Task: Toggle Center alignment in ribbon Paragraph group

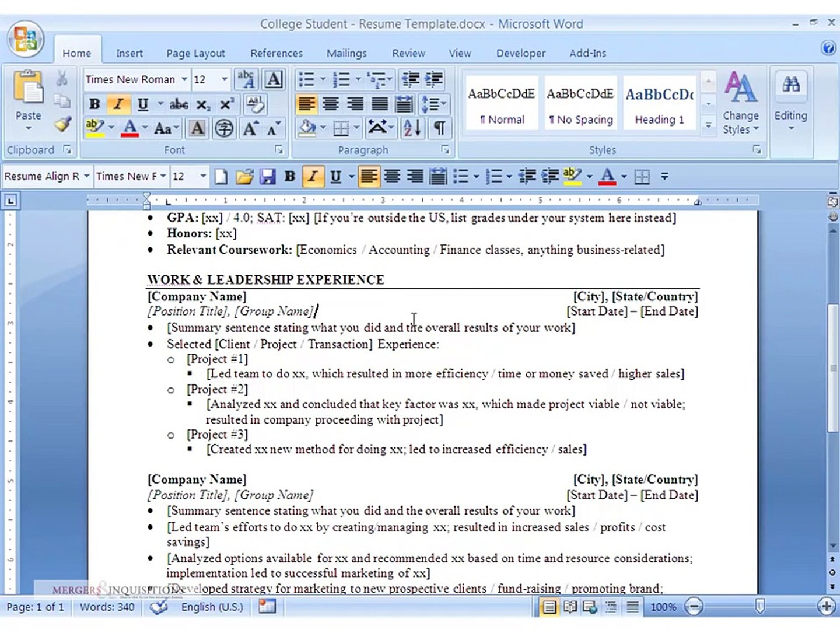Action: click(331, 104)
